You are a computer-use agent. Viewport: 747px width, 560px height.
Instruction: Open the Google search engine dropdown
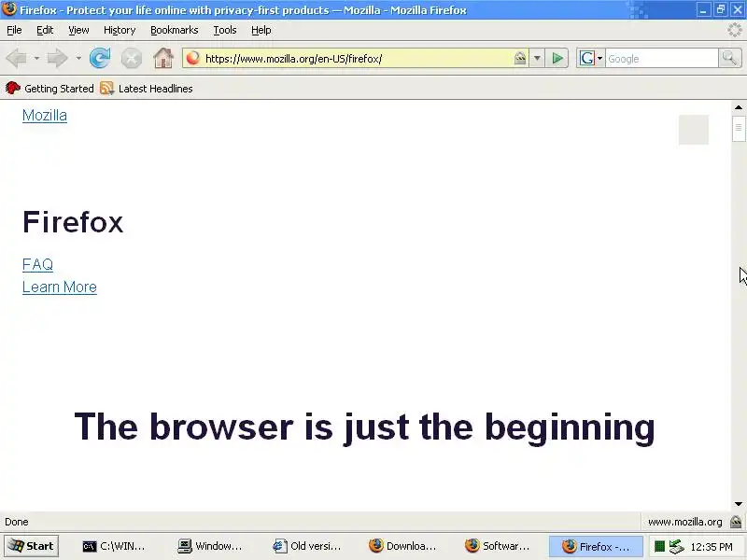coord(599,59)
